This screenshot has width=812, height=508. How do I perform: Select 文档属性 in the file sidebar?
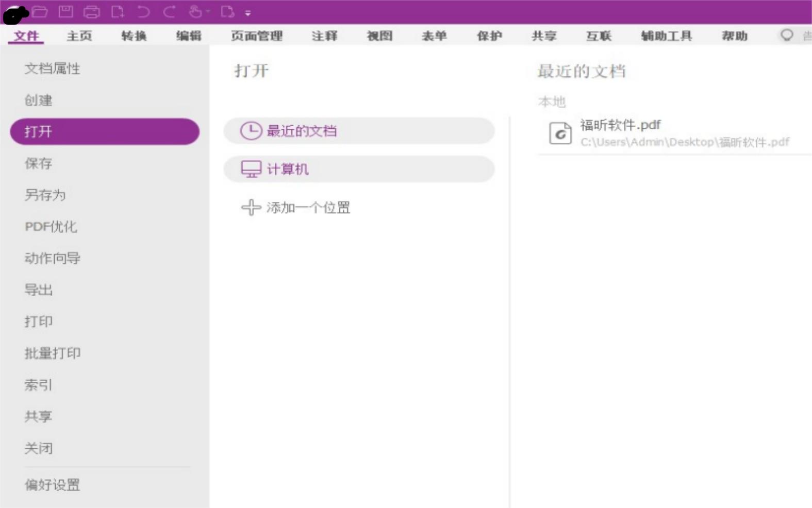pyautogui.click(x=53, y=69)
